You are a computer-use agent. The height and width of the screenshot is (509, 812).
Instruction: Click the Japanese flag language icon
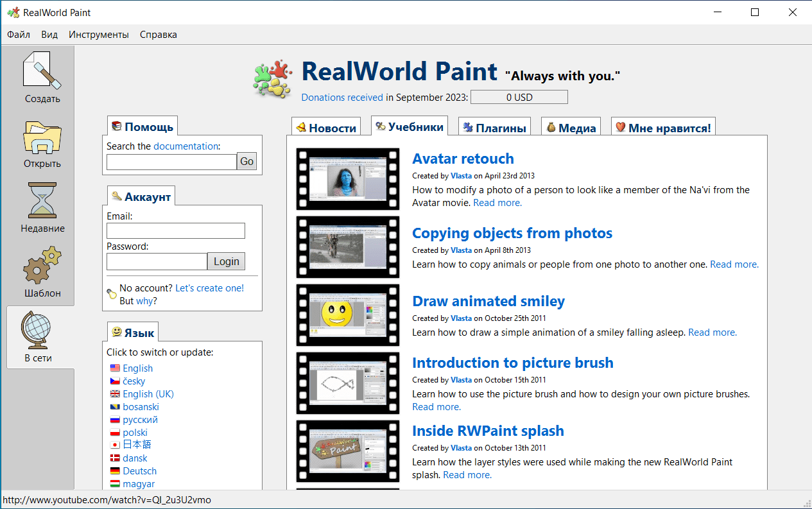tap(115, 445)
